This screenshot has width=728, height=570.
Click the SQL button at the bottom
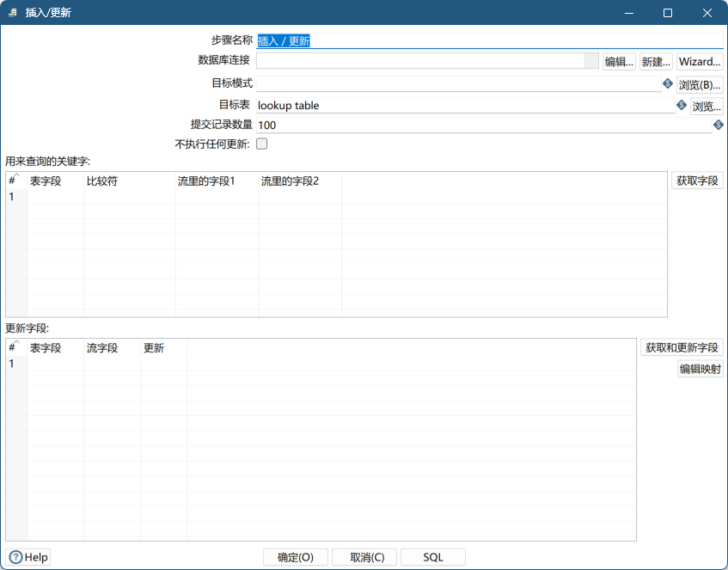433,557
